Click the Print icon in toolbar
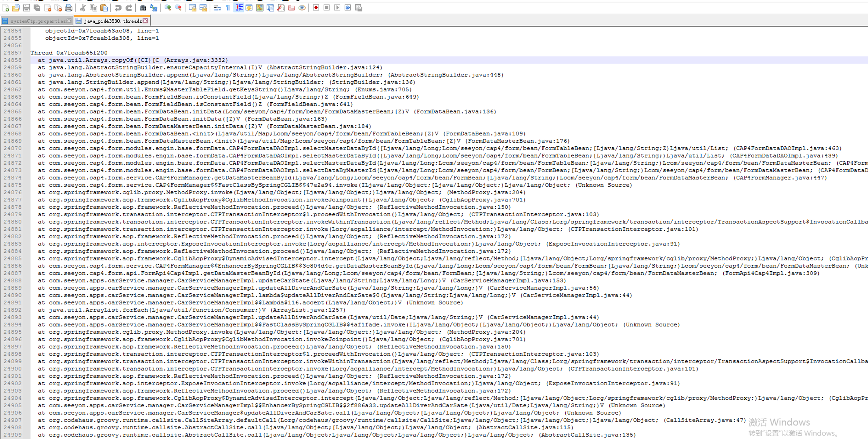868x439 pixels. [69, 8]
